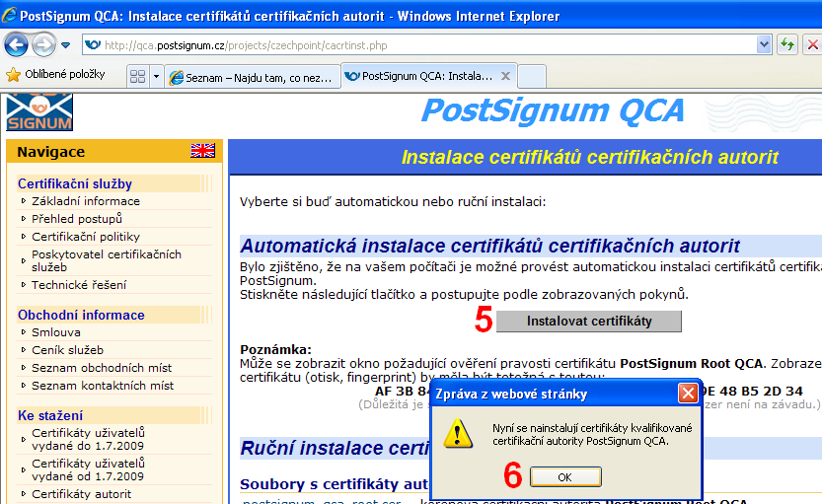The image size is (822, 504).
Task: Switch language via the UK flag
Action: click(x=203, y=151)
